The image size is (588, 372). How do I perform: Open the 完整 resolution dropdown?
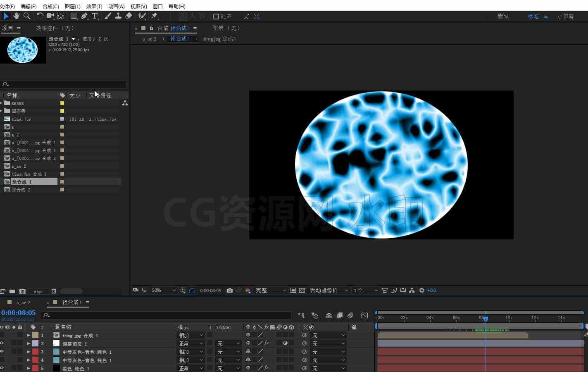(x=271, y=291)
